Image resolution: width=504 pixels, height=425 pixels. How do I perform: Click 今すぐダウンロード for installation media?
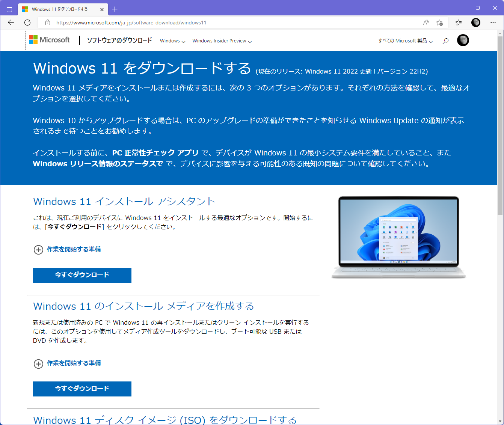click(82, 389)
